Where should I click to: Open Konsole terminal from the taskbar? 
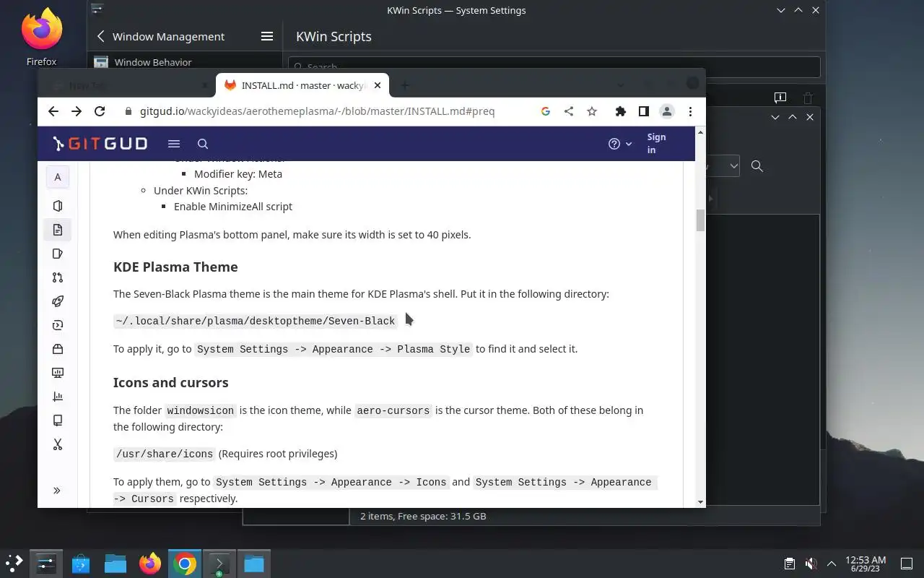point(219,564)
